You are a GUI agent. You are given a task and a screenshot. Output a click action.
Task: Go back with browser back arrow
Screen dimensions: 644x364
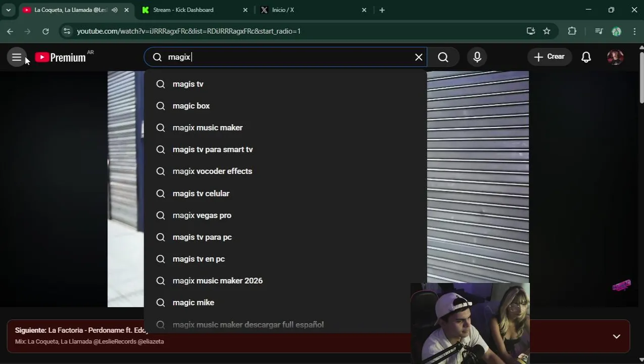point(10,31)
